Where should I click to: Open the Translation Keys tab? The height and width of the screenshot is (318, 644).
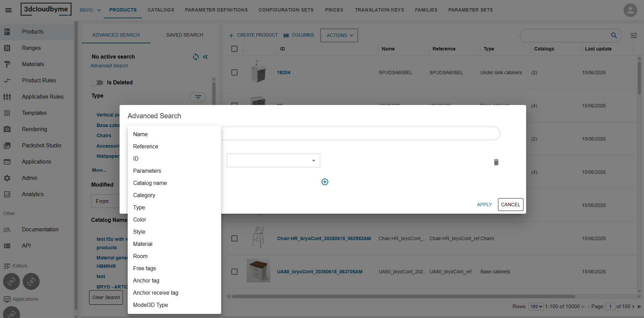coord(379,10)
